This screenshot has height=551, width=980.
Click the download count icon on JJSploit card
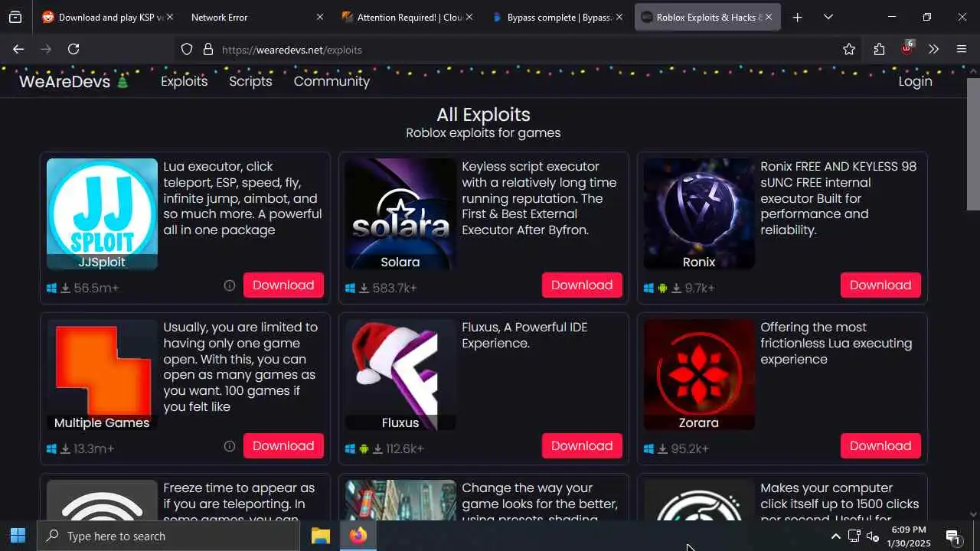[66, 289]
